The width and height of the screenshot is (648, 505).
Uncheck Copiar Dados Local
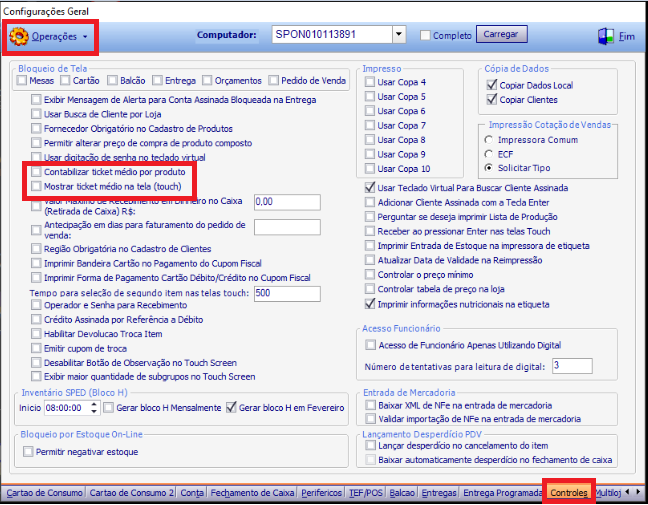(x=492, y=85)
